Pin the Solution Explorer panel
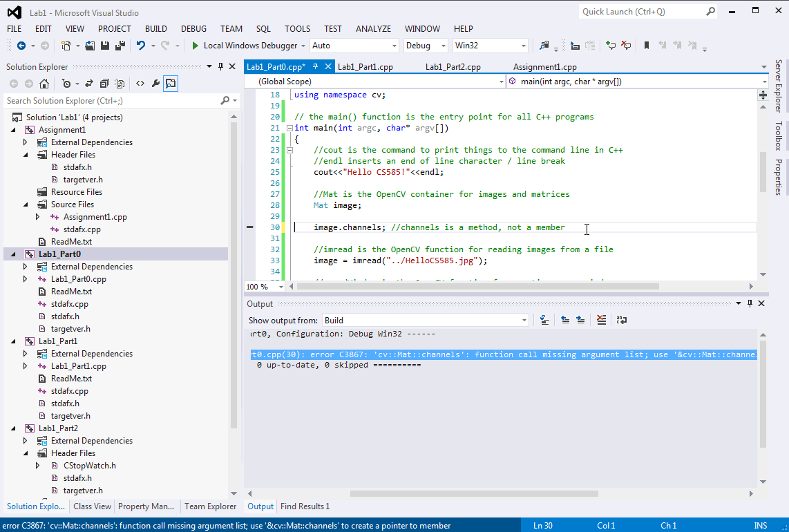The width and height of the screenshot is (789, 532). coord(220,66)
